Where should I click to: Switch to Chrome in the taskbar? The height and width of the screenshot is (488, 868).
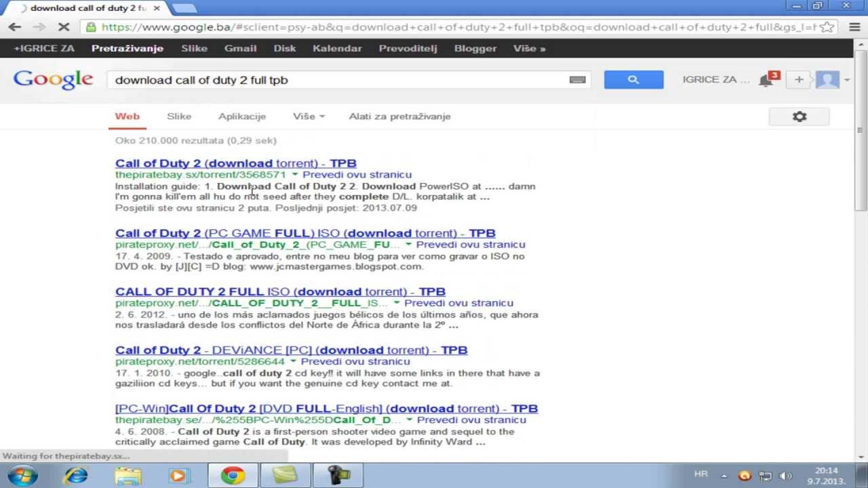(233, 475)
